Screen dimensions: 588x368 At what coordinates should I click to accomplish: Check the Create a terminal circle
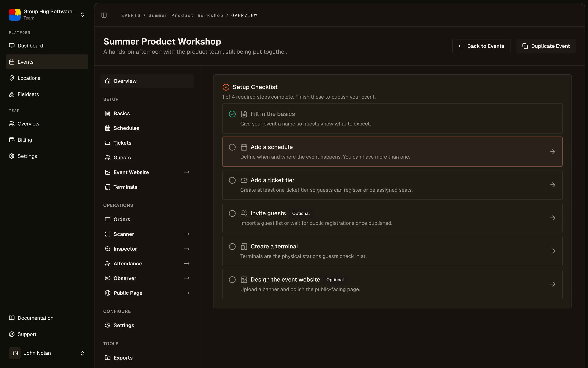point(232,246)
